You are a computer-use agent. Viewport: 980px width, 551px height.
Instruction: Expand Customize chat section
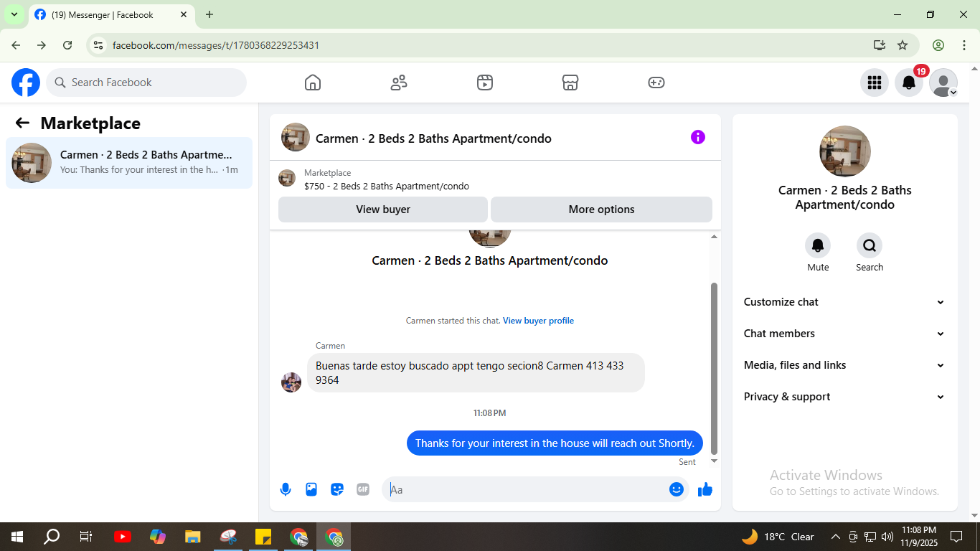pyautogui.click(x=844, y=302)
